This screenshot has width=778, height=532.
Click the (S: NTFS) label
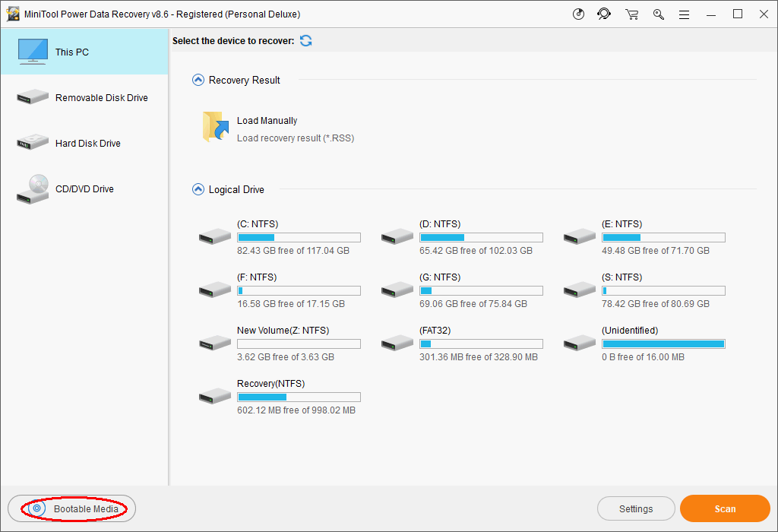click(621, 277)
